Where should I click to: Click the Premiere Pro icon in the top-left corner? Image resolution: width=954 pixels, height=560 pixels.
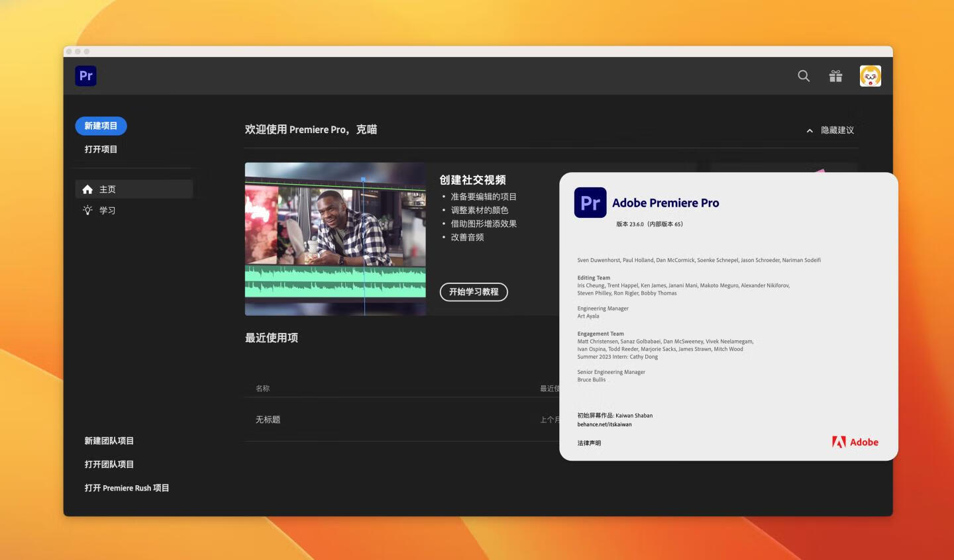pos(85,75)
